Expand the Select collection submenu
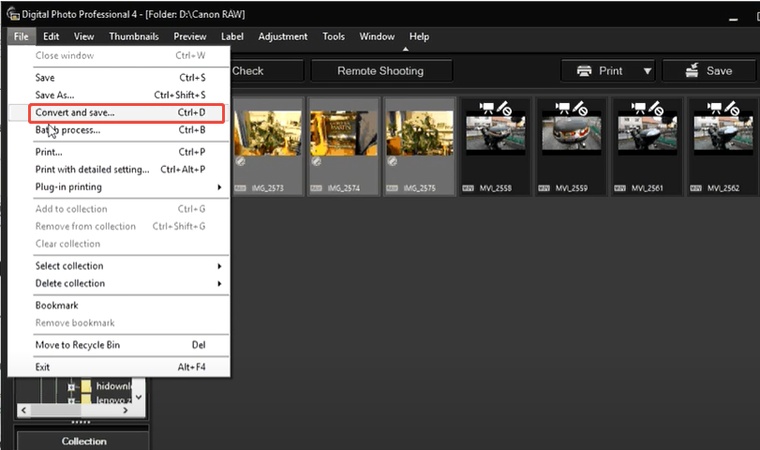This screenshot has width=760, height=450. pos(219,266)
